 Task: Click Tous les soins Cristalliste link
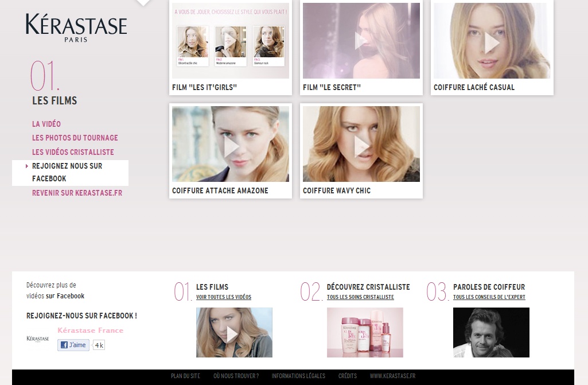coord(360,297)
